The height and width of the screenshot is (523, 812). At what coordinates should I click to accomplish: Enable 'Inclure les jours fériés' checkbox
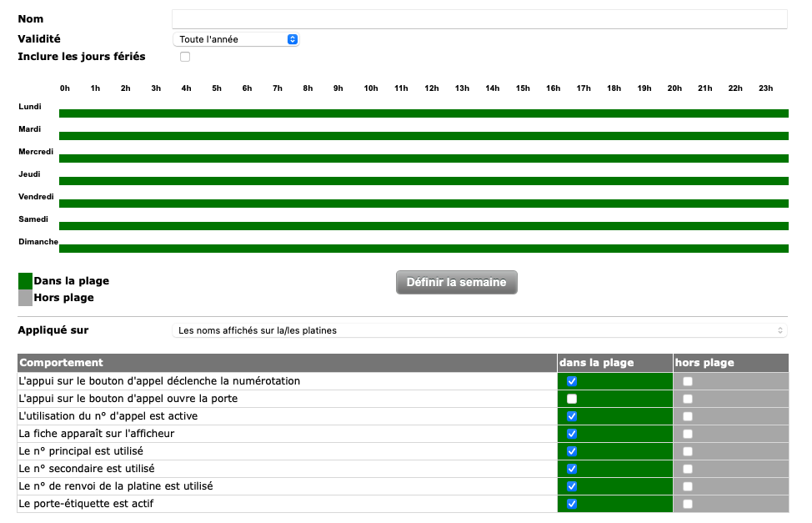(185, 57)
